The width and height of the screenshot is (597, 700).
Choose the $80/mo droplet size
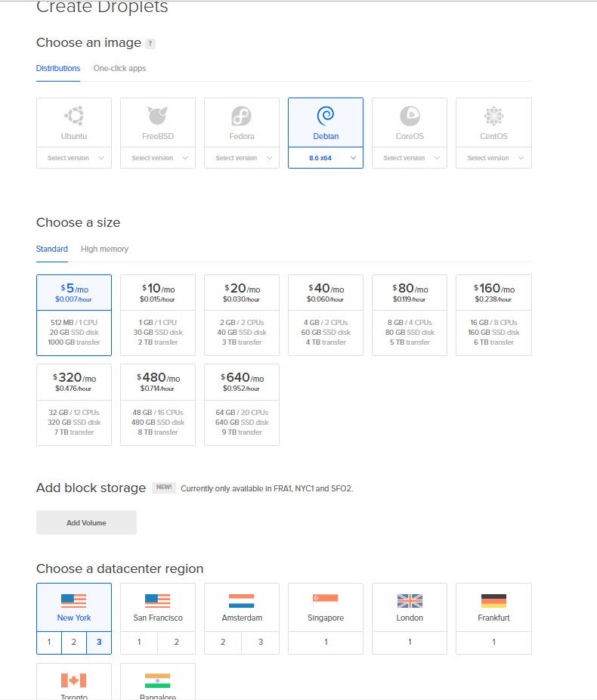(410, 315)
